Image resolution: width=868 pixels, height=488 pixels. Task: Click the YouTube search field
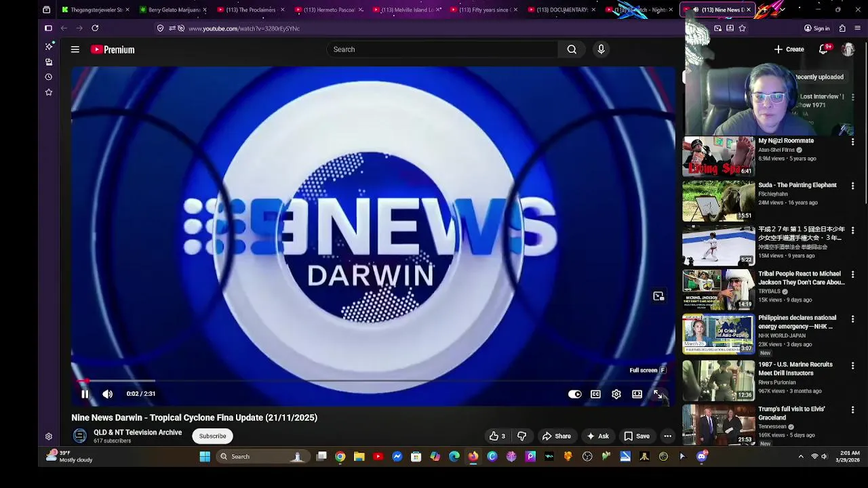pyautogui.click(x=442, y=49)
